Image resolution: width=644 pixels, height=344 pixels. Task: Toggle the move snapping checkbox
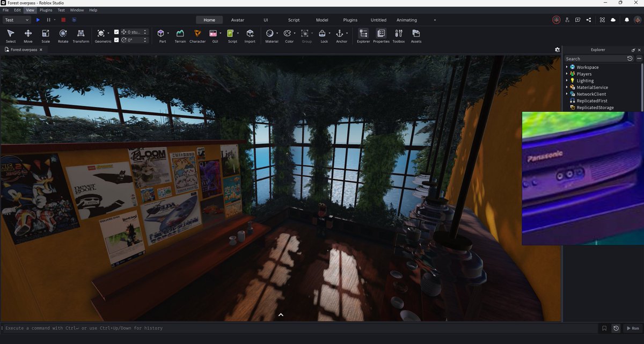point(117,32)
